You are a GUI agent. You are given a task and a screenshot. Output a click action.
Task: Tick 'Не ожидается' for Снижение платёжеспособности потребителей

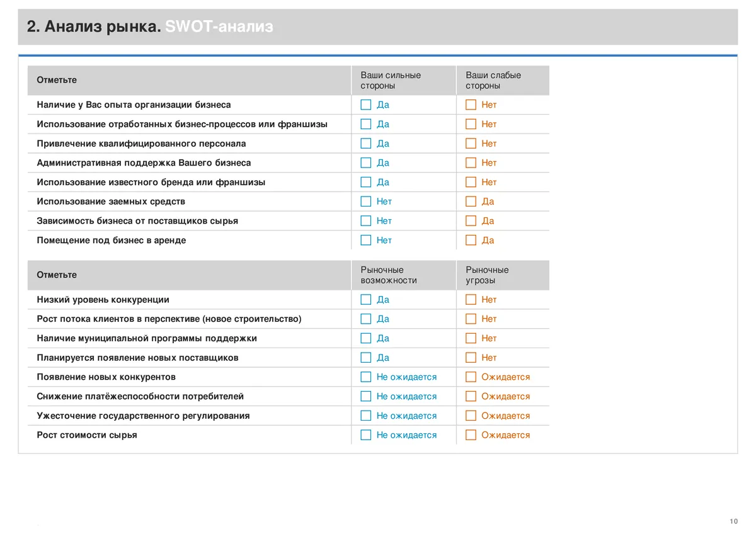(x=366, y=396)
